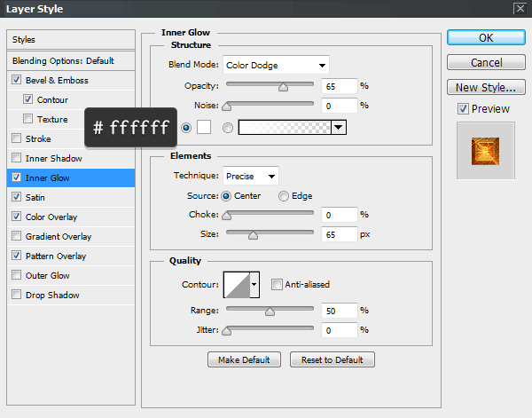Uncheck the Preview checkbox
The image size is (532, 418).
pyautogui.click(x=463, y=109)
